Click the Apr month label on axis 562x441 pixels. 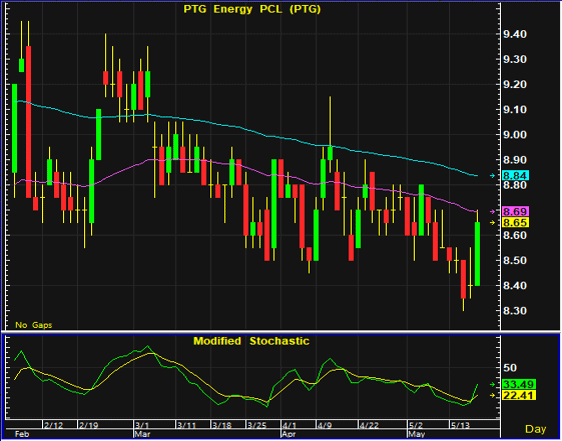pyautogui.click(x=289, y=434)
